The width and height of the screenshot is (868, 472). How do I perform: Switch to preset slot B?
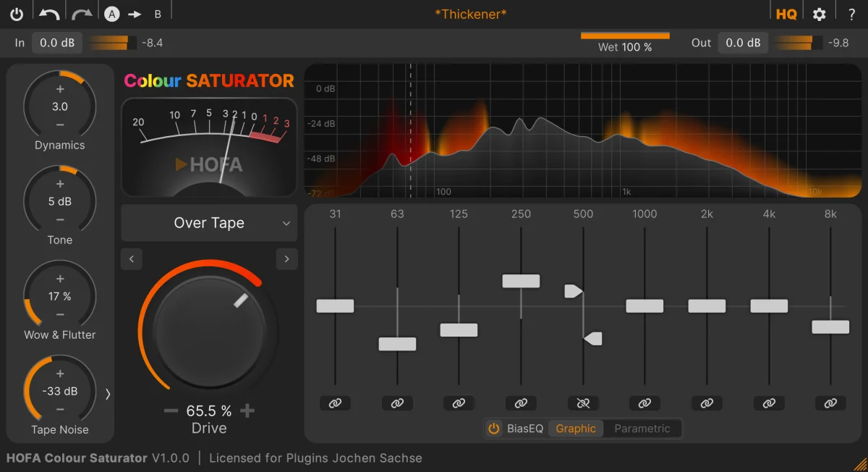[x=156, y=12]
